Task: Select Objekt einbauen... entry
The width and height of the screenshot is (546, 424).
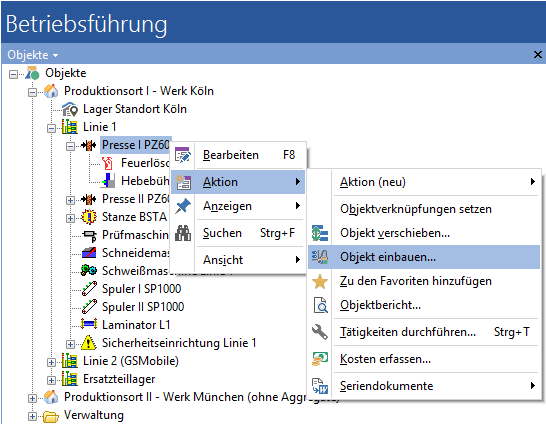Action: [424, 257]
